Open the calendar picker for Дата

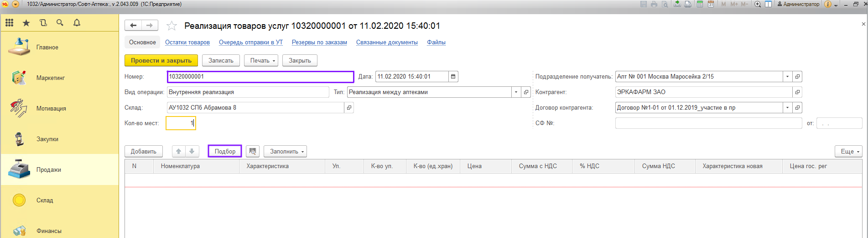coord(453,77)
